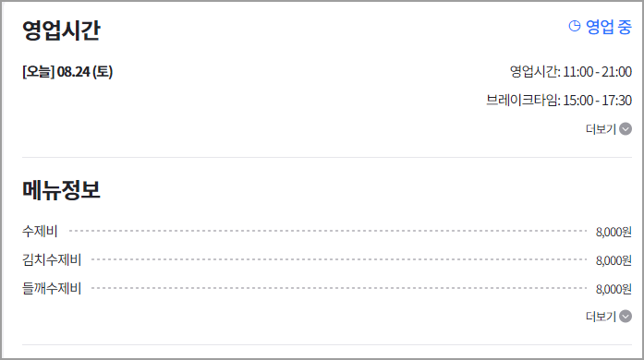The width and height of the screenshot is (644, 360).
Task: Expand business hours via the gray chevron icon
Action: [626, 129]
